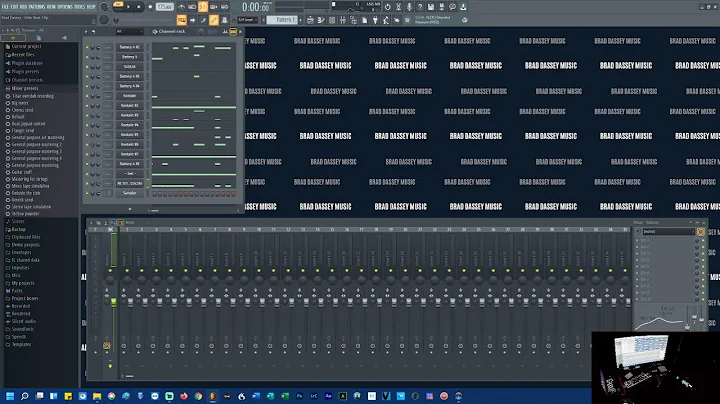The height and width of the screenshot is (404, 720).
Task: Mute the Battery 4 #3 channel LED
Action: 87,76
